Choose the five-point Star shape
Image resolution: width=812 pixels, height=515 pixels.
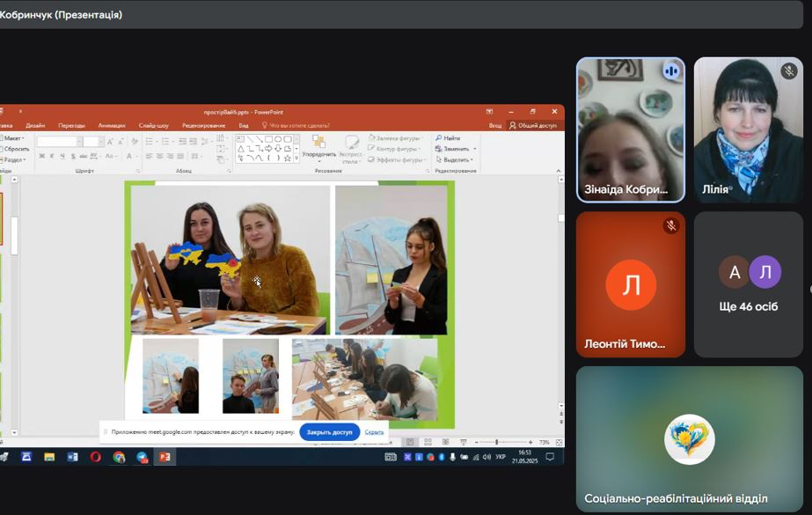click(288, 158)
